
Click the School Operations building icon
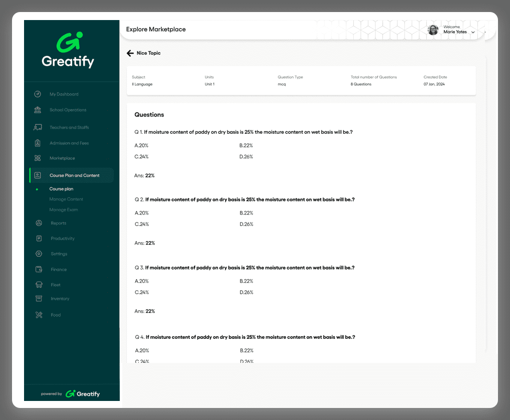(x=38, y=110)
